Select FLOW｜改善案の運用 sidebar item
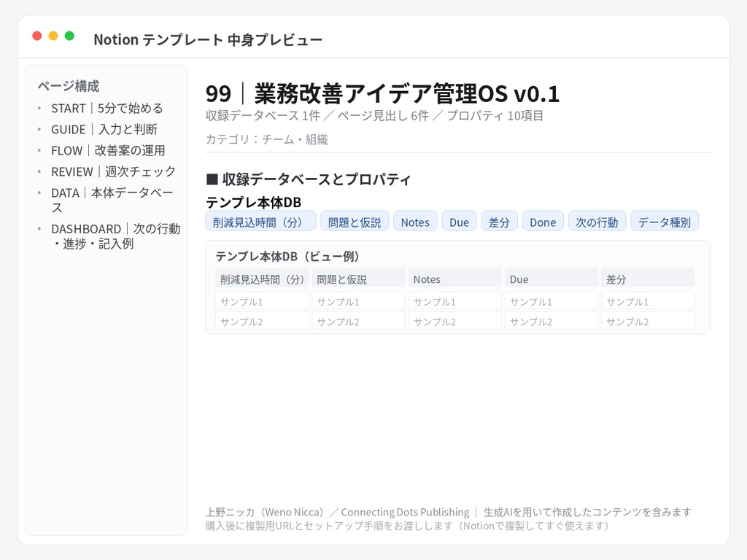The height and width of the screenshot is (560, 747). (108, 150)
